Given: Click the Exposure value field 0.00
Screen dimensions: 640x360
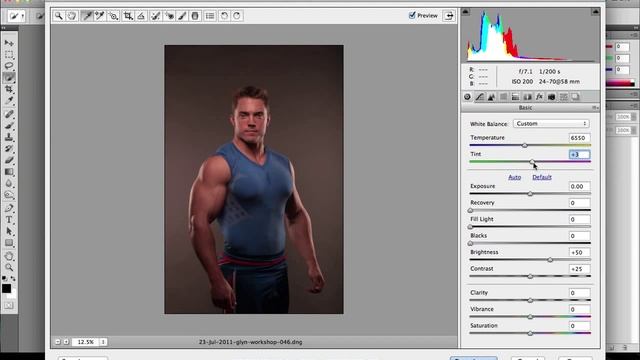Looking at the screenshot, I should click(x=579, y=187).
